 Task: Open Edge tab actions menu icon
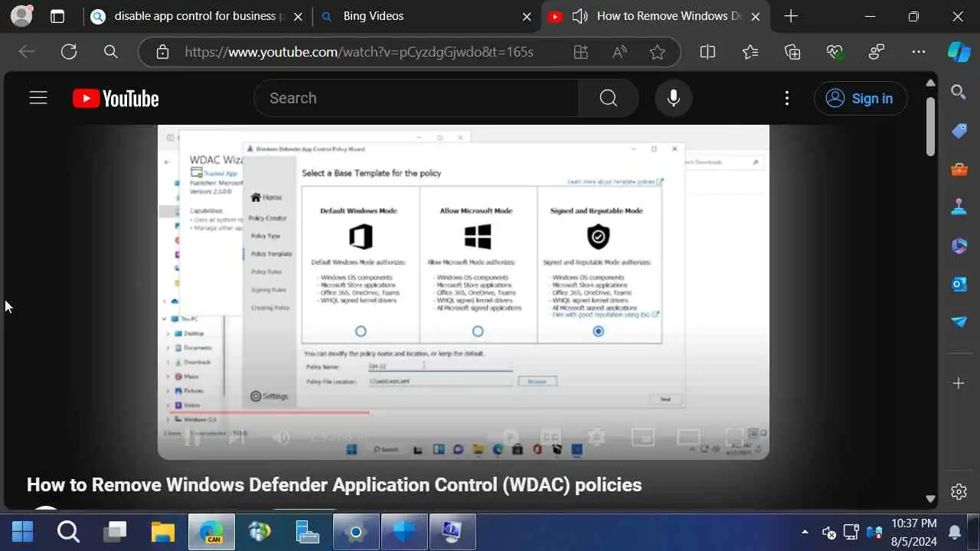pyautogui.click(x=57, y=16)
